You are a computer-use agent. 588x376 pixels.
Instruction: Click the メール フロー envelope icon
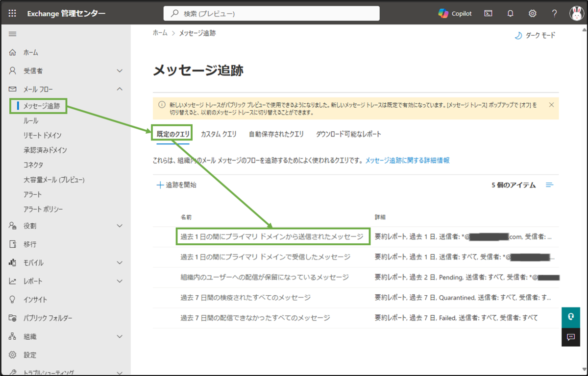pyautogui.click(x=13, y=89)
